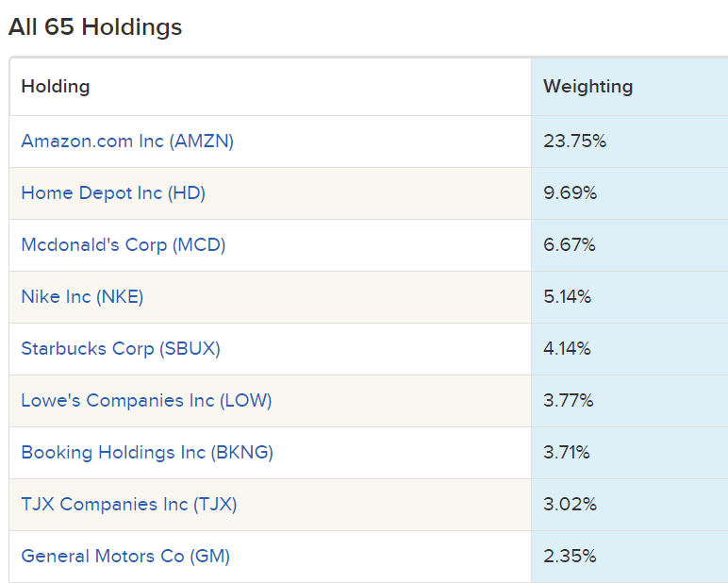Click the 3.77% weighting value
This screenshot has width=728, height=583.
[x=569, y=401]
